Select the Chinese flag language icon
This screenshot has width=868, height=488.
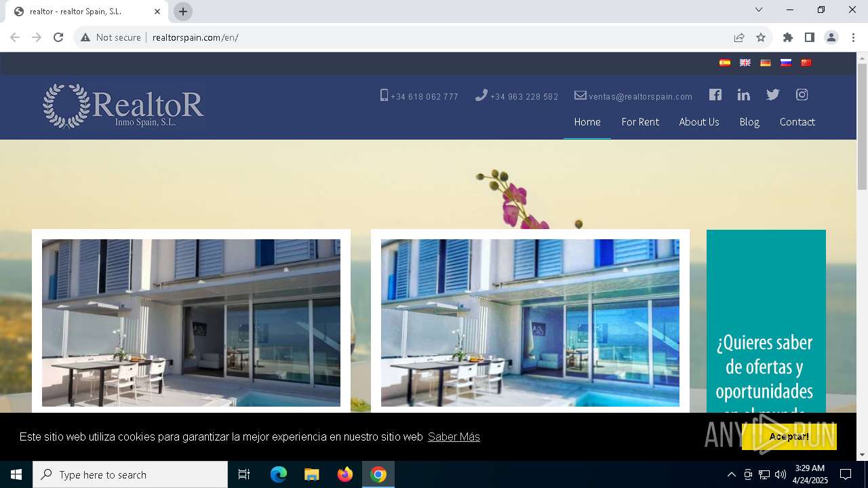coord(806,62)
